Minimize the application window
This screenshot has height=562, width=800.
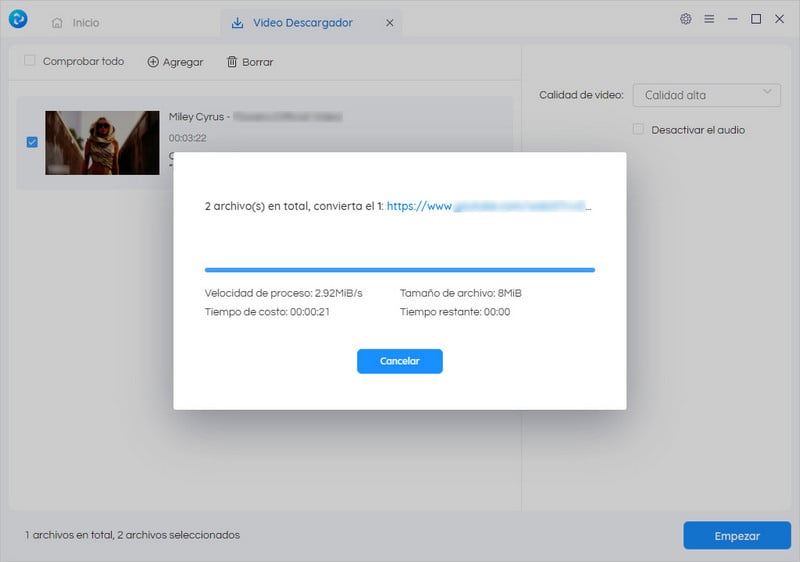(733, 19)
